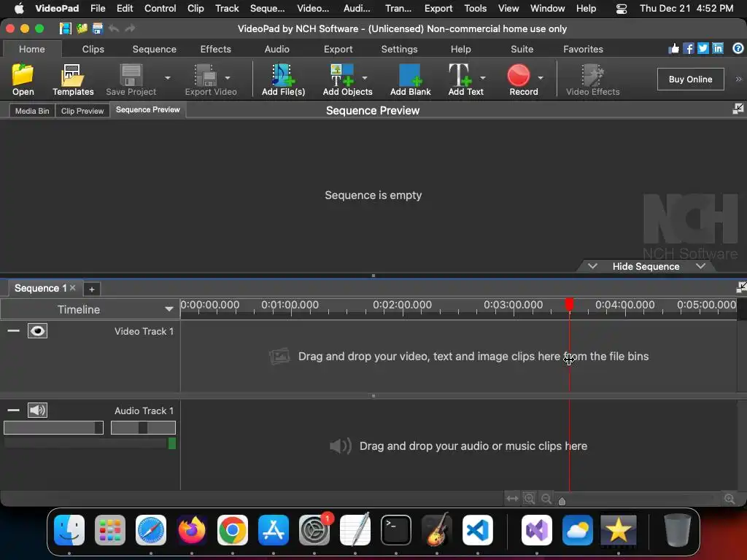
Task: Open Visual Studio Code from the Dock
Action: (x=477, y=530)
